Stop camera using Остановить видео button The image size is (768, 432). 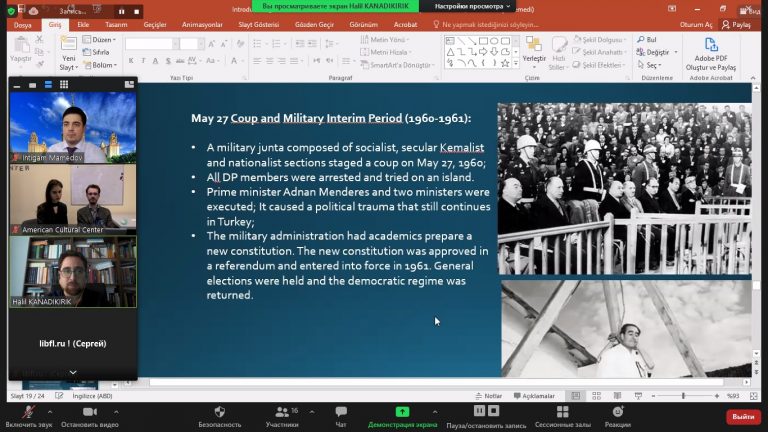(91, 412)
